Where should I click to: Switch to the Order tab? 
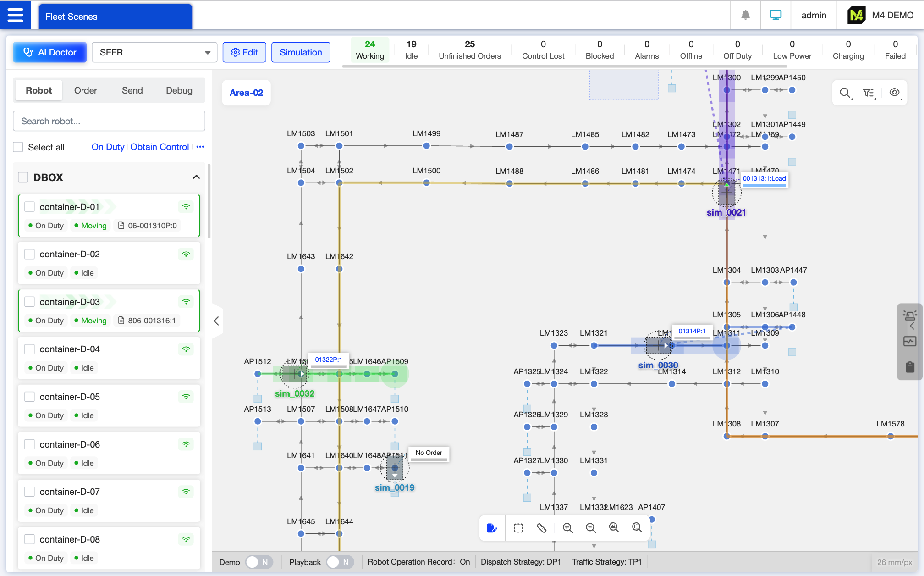point(85,90)
